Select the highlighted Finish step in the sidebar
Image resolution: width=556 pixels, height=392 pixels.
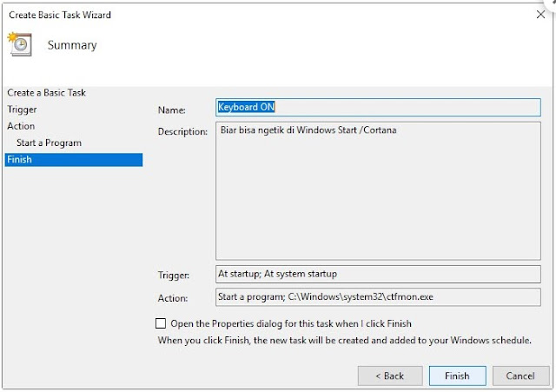coord(74,160)
